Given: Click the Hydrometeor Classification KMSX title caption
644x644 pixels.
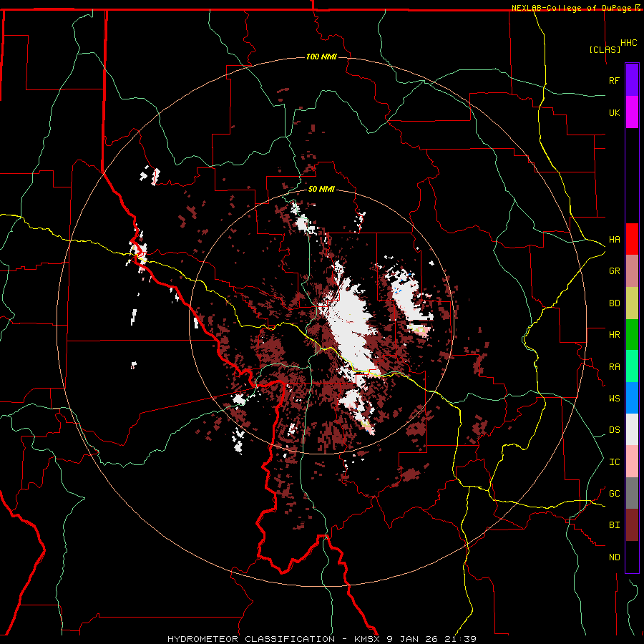Looking at the screenshot, I should click(x=322, y=639).
